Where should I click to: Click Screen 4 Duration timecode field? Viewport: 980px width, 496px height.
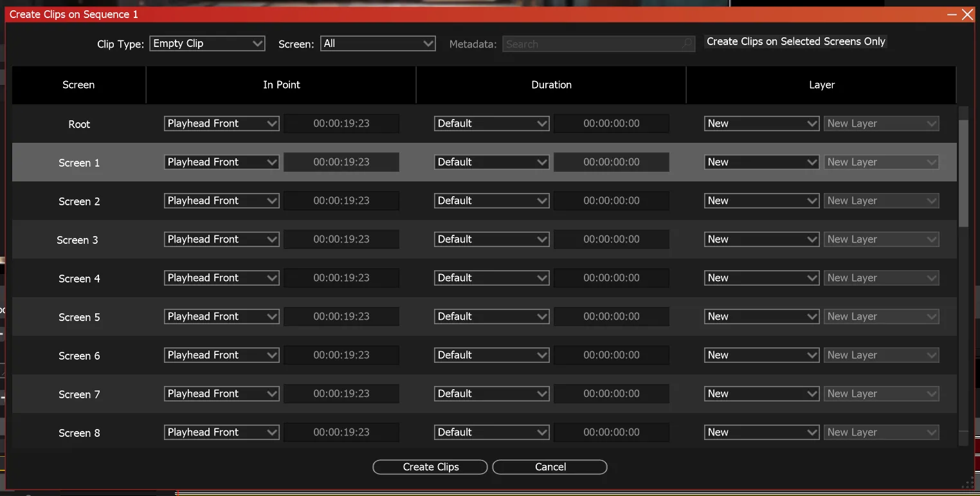tap(612, 278)
